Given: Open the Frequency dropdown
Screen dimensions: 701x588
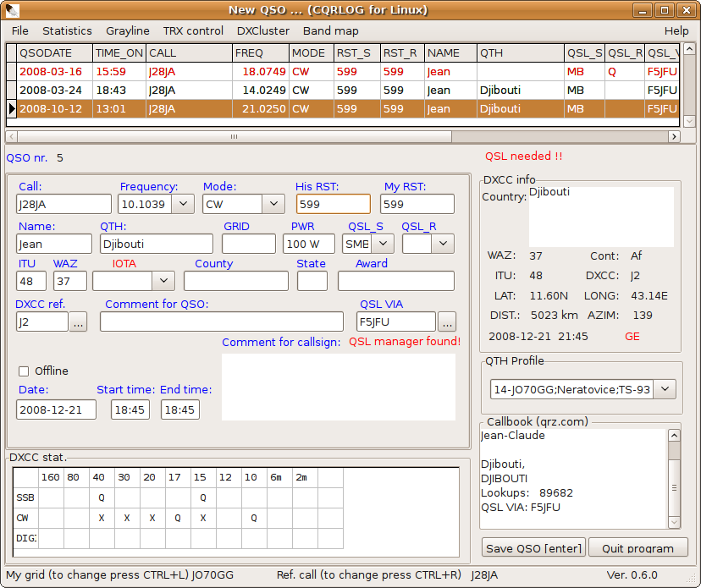Looking at the screenshot, I should 183,204.
